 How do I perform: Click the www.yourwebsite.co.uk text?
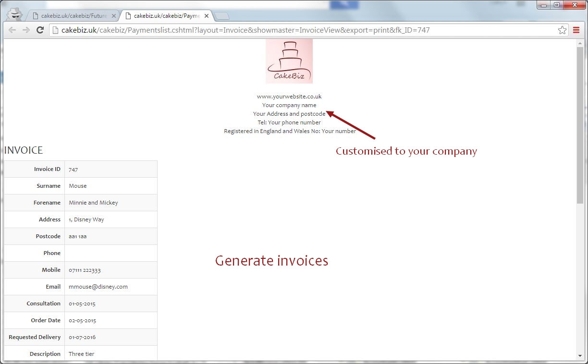(x=289, y=96)
